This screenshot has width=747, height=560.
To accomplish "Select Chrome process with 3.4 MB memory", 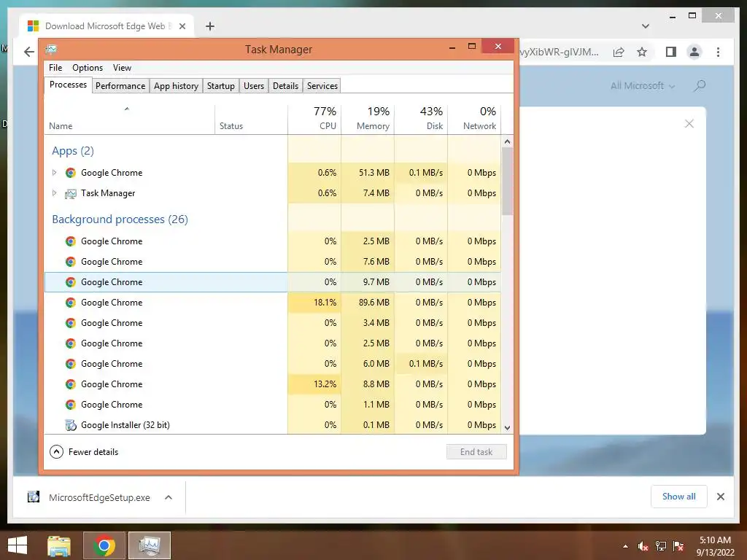I will coord(273,323).
